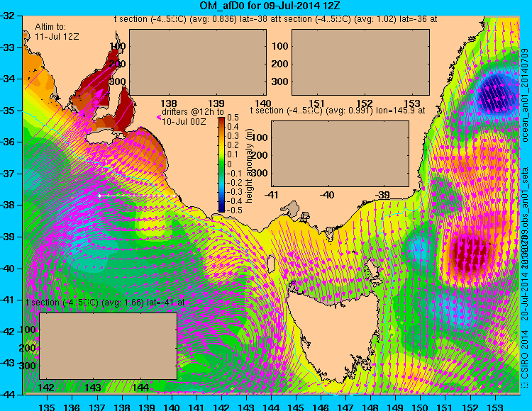
Task: Click longitude axis label 135 on bottom axis
Action: 47,407
